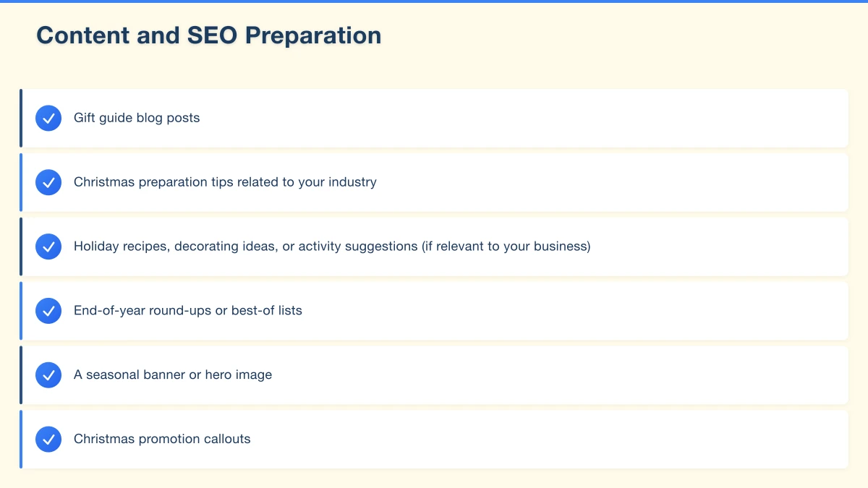Click the dark accent bar left of the Holiday recipes card
Image resolution: width=868 pixels, height=488 pixels.
coord(21,247)
